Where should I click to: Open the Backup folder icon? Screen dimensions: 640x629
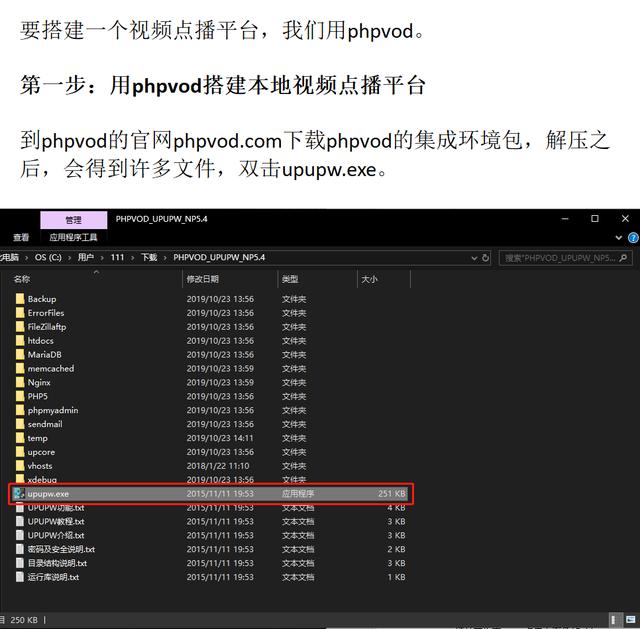coord(20,299)
